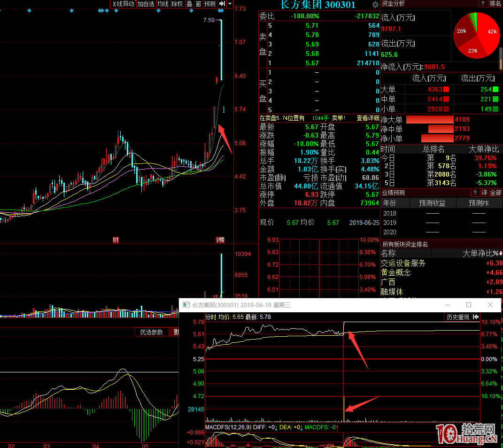Image resolution: width=503 pixels, height=448 pixels.
Task: Toggle 均线 moving averages display
Action: 163,4
